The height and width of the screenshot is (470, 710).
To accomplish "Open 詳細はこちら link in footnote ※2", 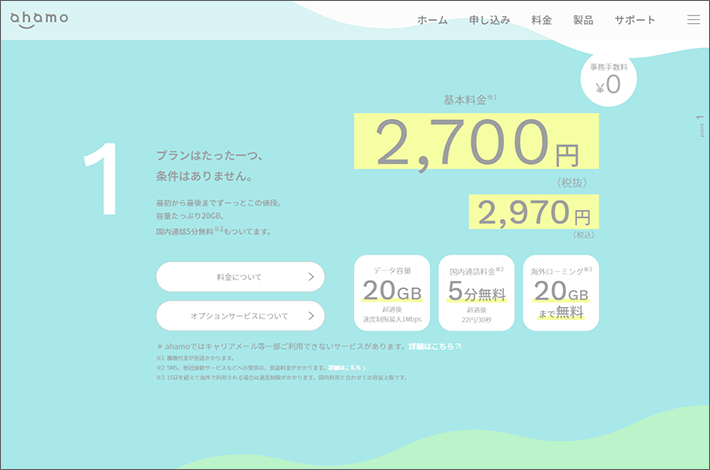I will [347, 368].
